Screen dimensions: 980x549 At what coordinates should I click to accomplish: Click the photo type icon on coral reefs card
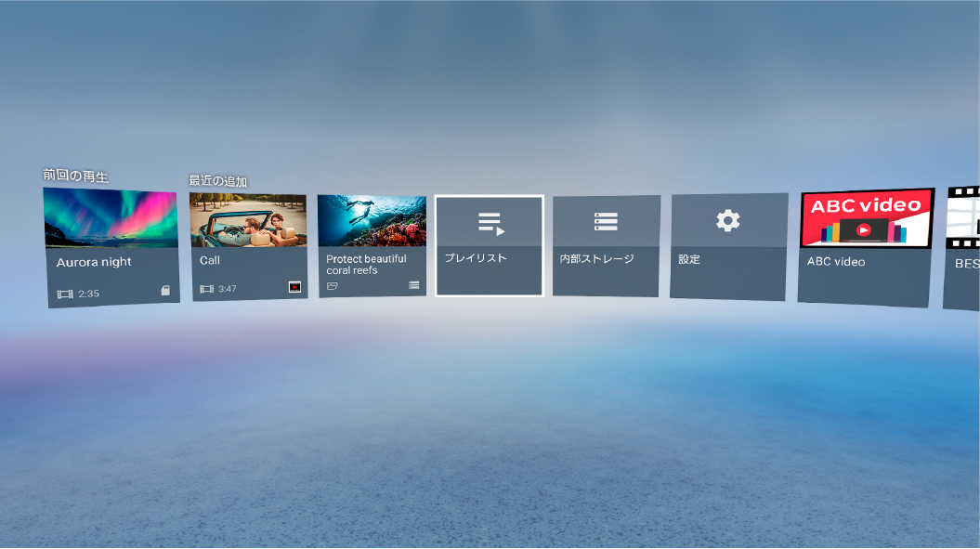tap(332, 286)
